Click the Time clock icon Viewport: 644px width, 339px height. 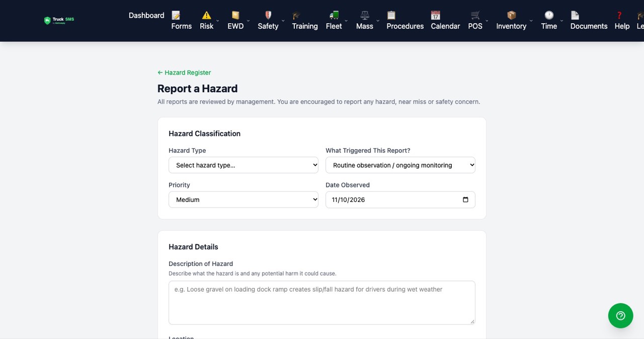coord(549,15)
